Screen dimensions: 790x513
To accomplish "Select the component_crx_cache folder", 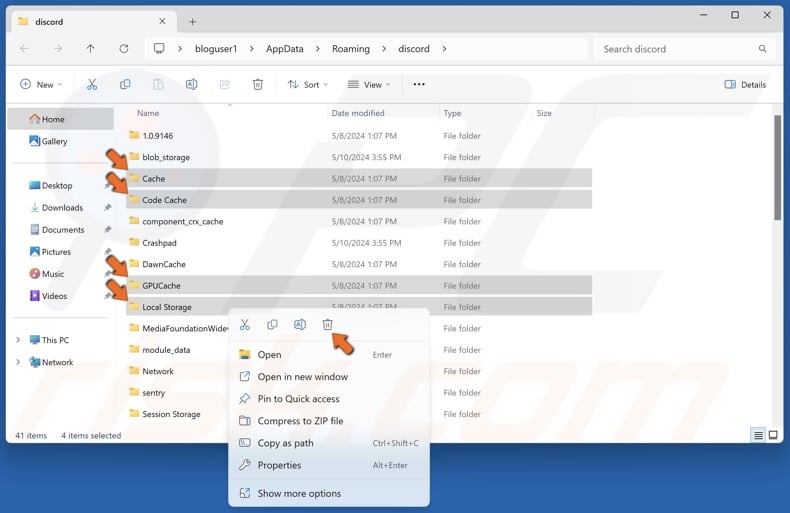I will (x=359, y=221).
